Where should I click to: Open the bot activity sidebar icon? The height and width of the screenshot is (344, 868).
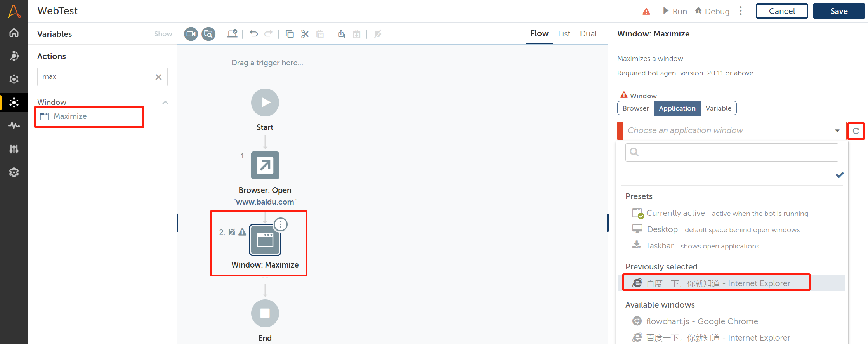(14, 56)
